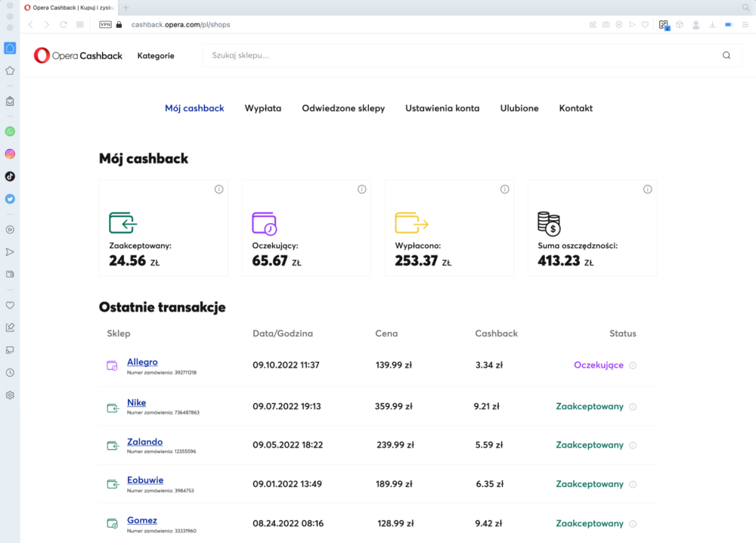Viewport: 756px width, 543px height.
Task: Click the pin icon in the address bar
Action: pos(593,25)
